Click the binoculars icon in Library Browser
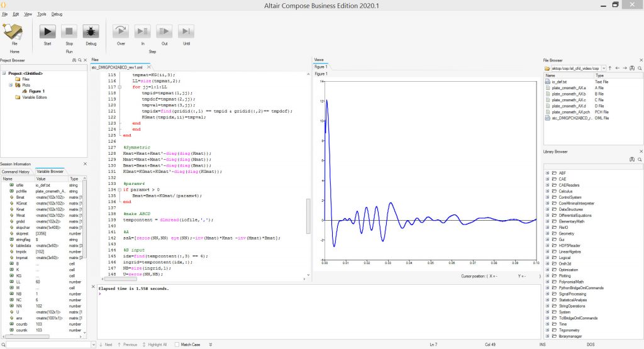644x349 pixels. point(632,160)
